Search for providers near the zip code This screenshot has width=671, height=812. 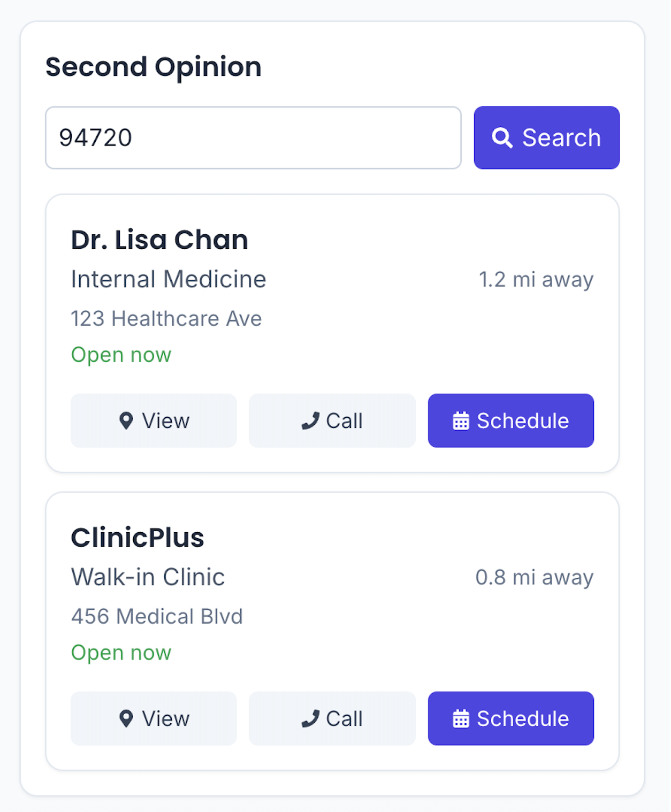click(546, 138)
